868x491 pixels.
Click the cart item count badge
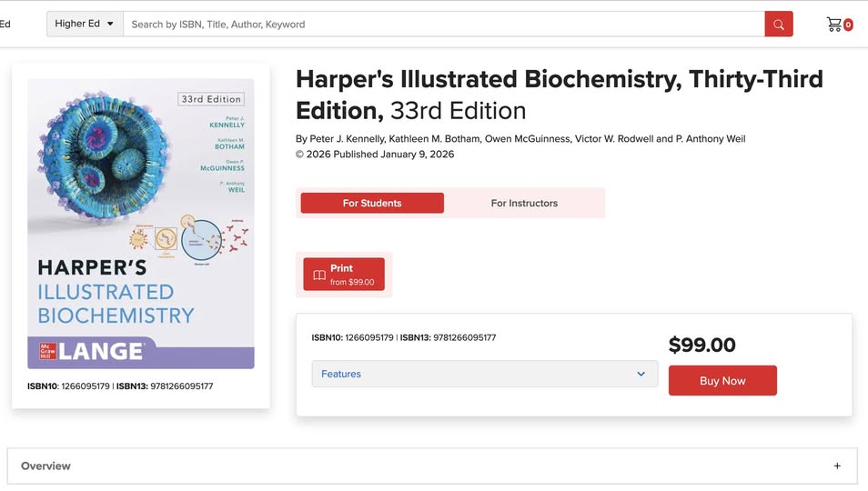click(x=848, y=25)
